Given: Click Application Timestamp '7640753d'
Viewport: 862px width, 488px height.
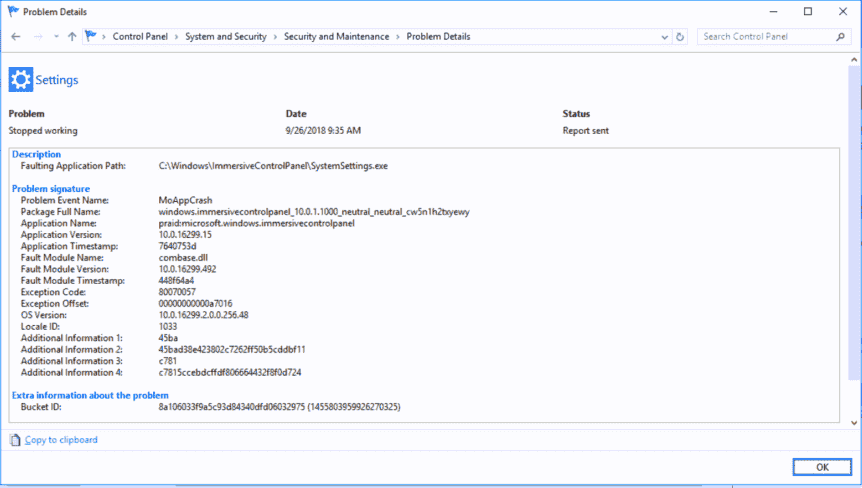Looking at the screenshot, I should pyautogui.click(x=177, y=246).
